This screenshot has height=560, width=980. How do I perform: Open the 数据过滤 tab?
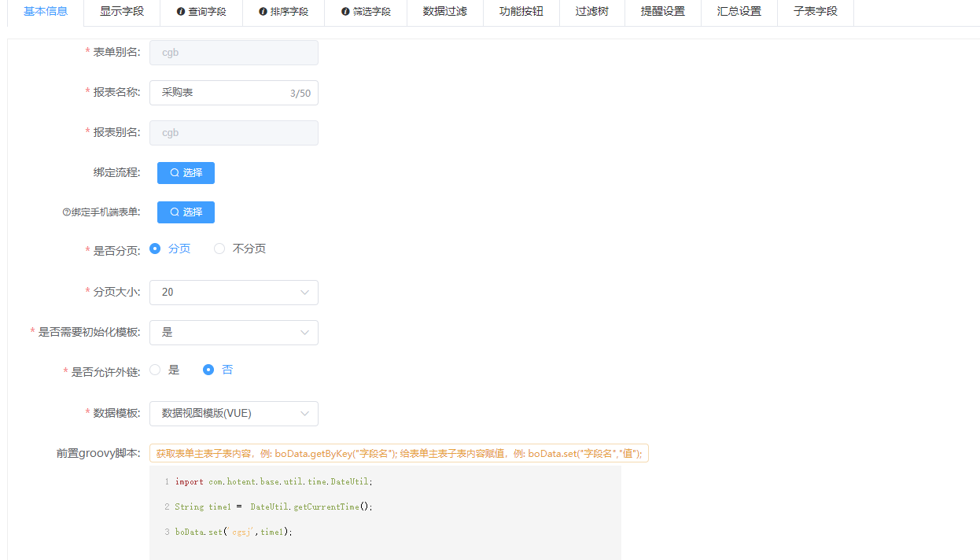(444, 12)
